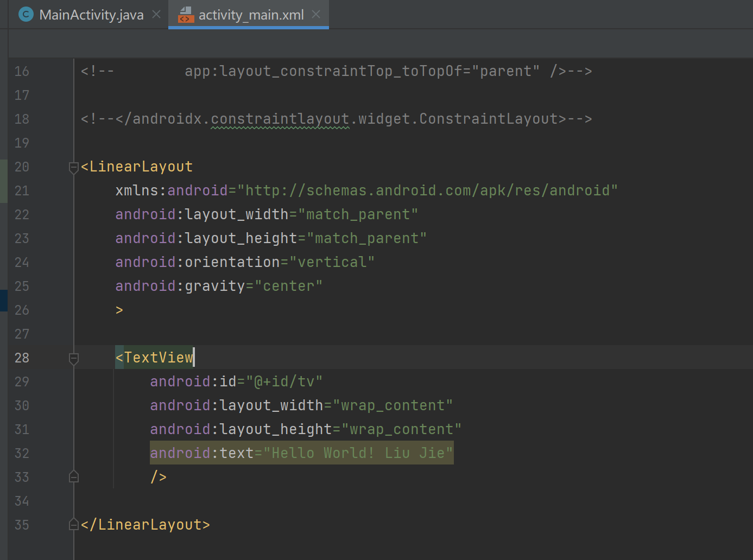Close the MainActivity.java tab
This screenshot has width=753, height=560.
point(156,15)
